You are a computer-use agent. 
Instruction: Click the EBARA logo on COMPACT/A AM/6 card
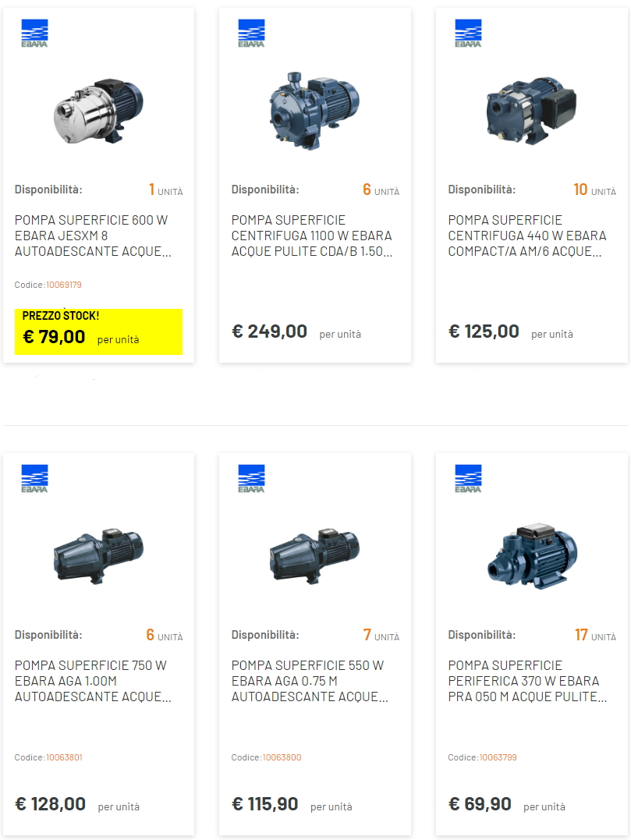(x=468, y=34)
